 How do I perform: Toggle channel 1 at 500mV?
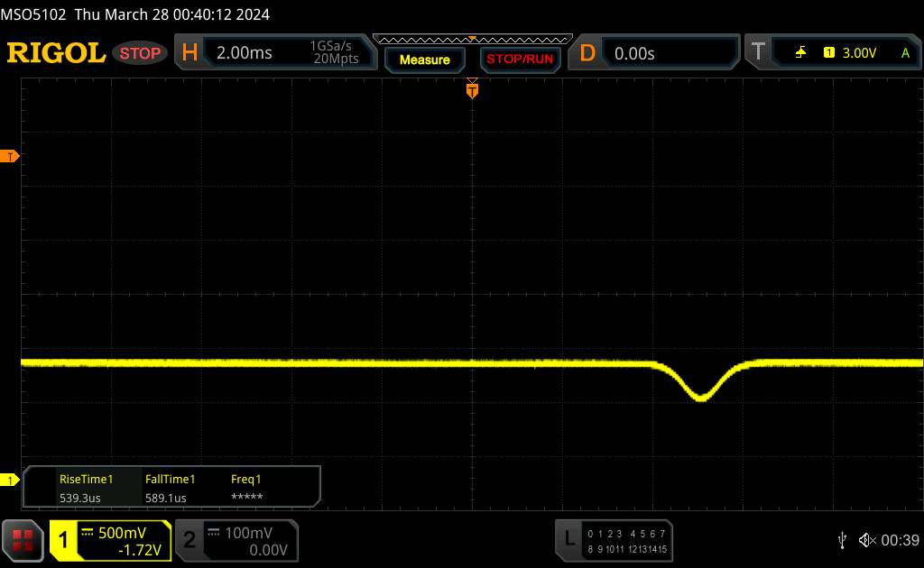[112, 540]
